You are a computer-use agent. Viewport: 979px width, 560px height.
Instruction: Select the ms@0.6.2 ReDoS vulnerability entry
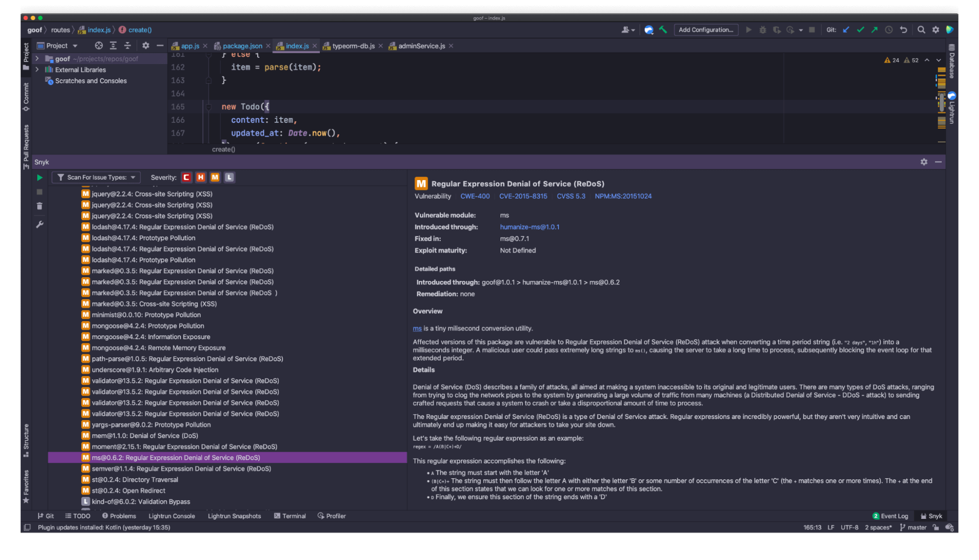(176, 457)
